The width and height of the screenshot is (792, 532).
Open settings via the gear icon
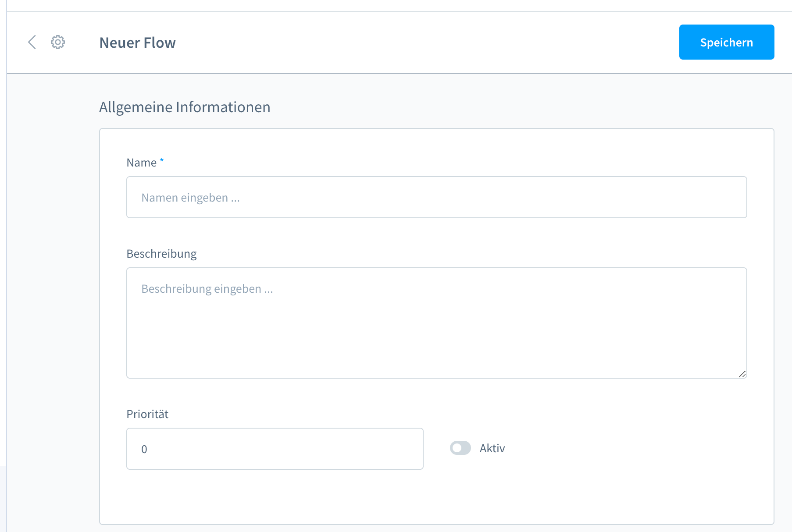[58, 42]
